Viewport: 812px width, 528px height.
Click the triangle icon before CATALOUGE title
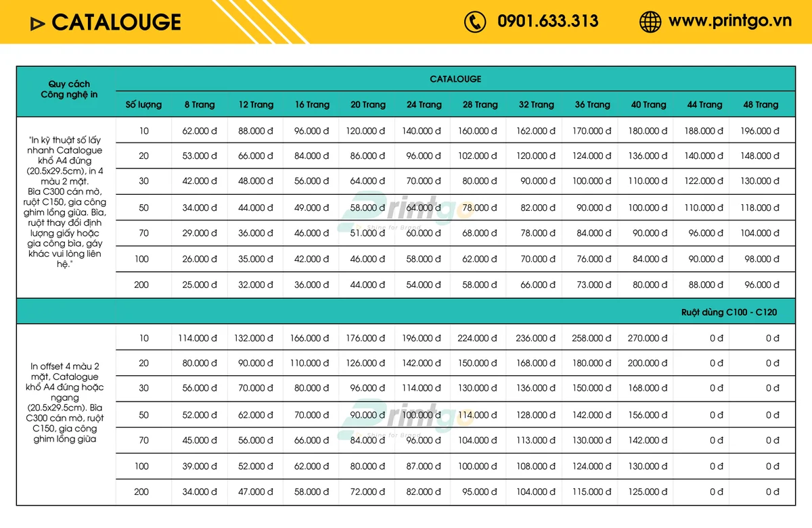(x=38, y=24)
